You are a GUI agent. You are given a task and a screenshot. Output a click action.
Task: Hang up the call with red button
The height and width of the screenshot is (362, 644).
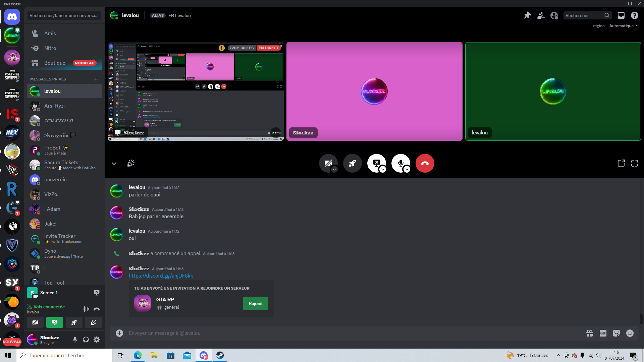(425, 163)
